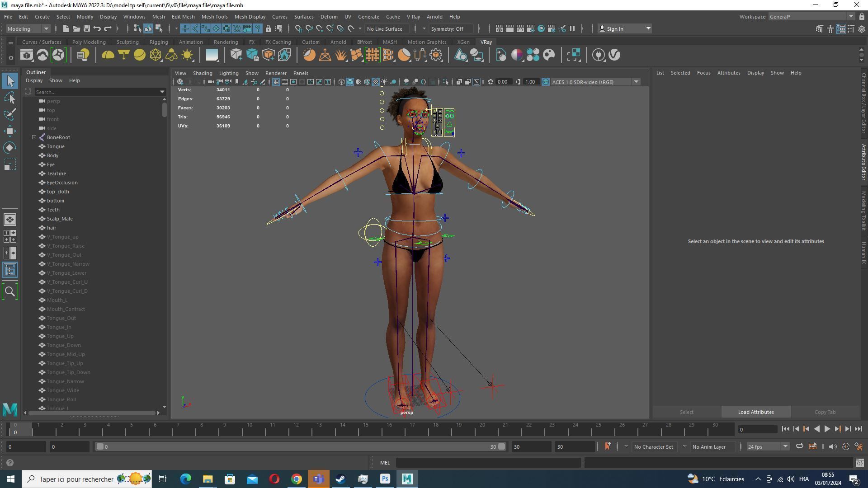The height and width of the screenshot is (488, 868).
Task: Click the New Scene icon
Action: click(66, 29)
